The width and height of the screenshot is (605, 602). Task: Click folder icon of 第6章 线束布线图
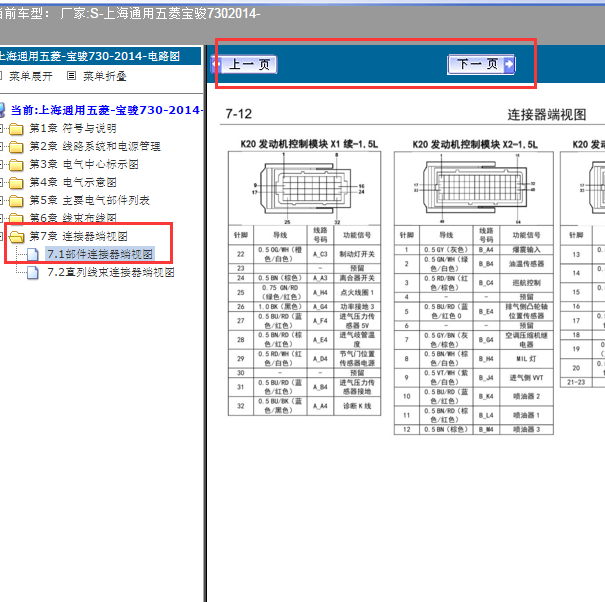coord(16,218)
